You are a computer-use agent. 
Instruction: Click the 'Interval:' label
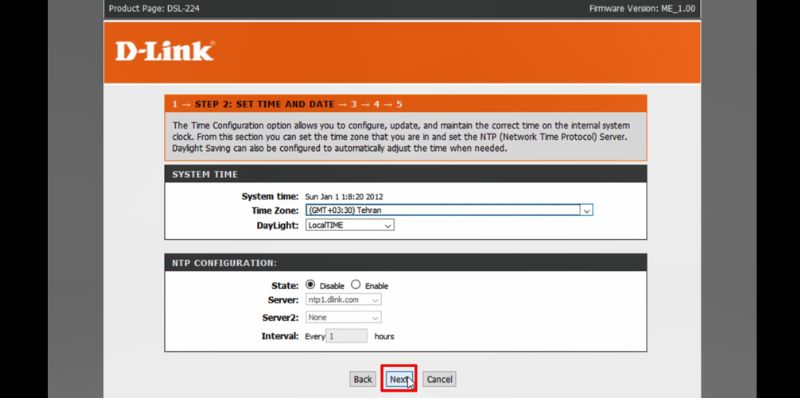pos(280,336)
